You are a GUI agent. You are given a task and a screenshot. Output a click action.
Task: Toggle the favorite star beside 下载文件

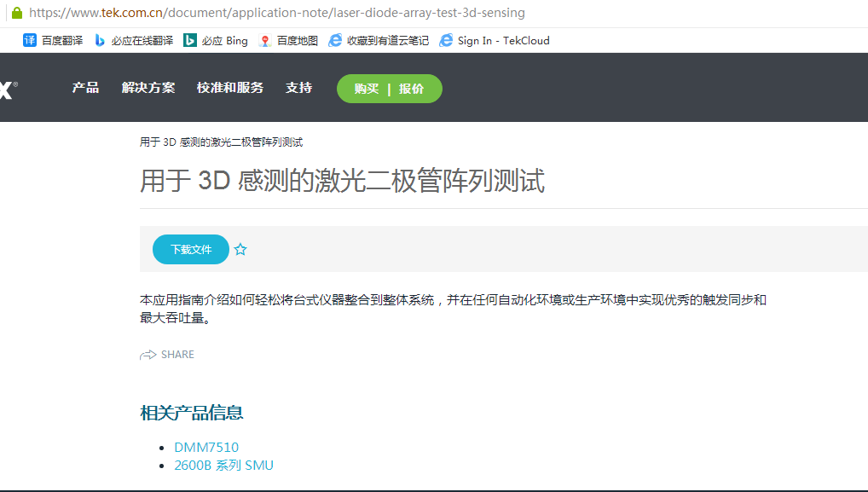coord(240,250)
